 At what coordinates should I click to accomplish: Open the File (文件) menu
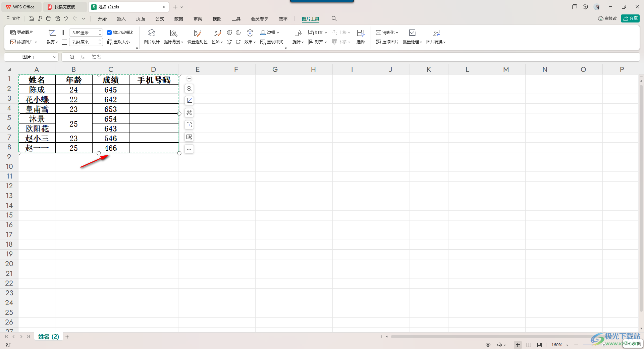13,18
